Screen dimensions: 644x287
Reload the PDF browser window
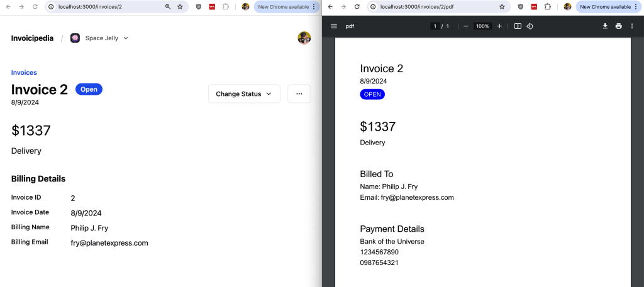point(357,7)
